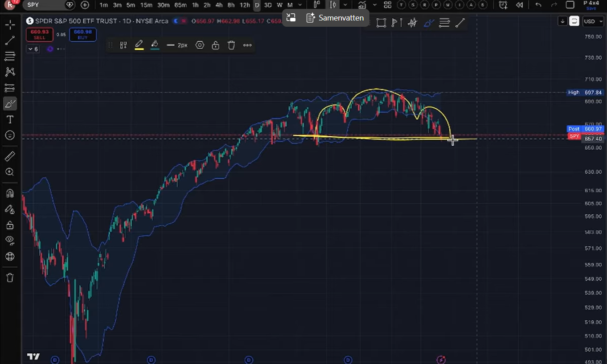This screenshot has height=364, width=607.
Task: Add symbol with plus circle button
Action: pyautogui.click(x=85, y=5)
